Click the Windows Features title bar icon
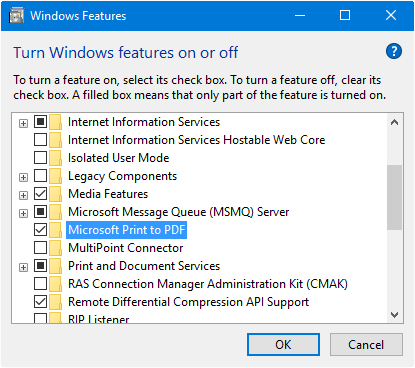The image size is (415, 368). (17, 16)
